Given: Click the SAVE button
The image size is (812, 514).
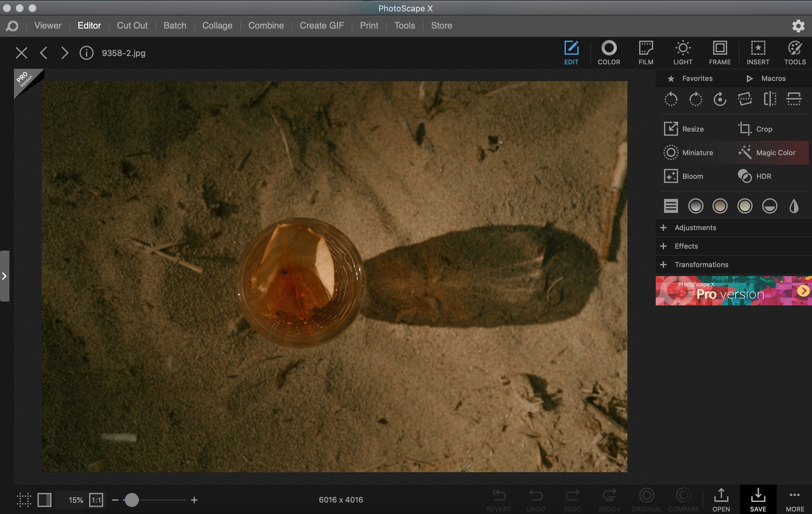Looking at the screenshot, I should [x=758, y=500].
